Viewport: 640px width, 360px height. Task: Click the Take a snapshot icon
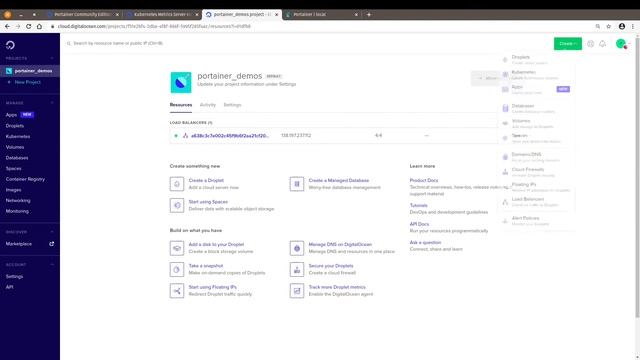(177, 269)
